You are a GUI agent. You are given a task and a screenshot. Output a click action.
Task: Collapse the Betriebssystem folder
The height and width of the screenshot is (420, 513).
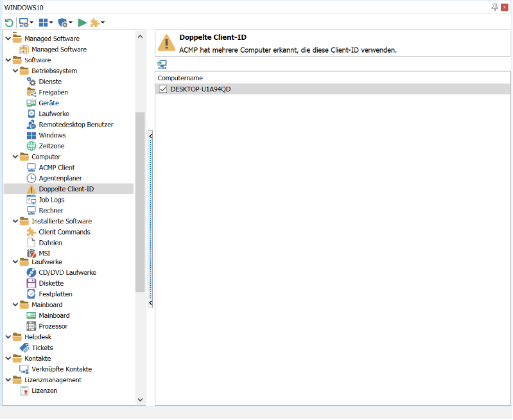[x=15, y=71]
